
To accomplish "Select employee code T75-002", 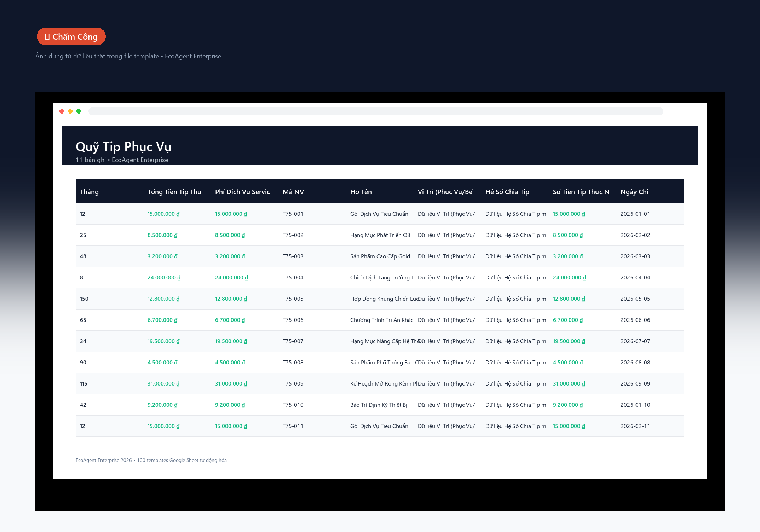I will [293, 235].
